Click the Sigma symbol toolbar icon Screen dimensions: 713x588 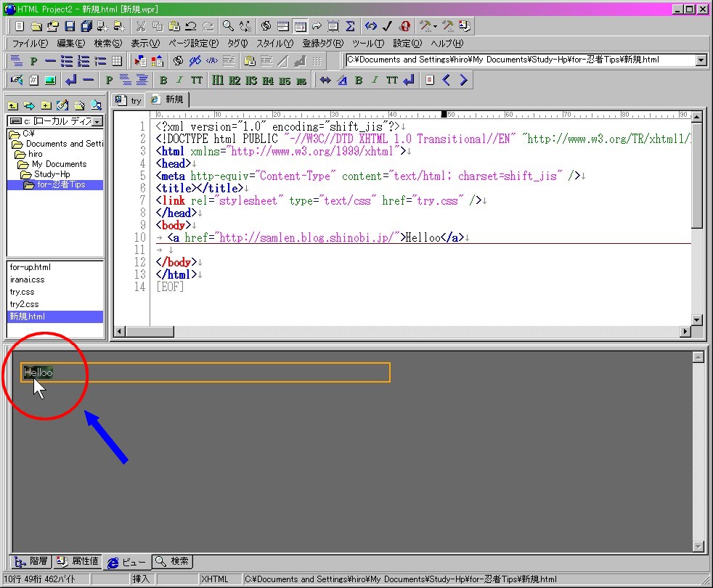pyautogui.click(x=350, y=26)
